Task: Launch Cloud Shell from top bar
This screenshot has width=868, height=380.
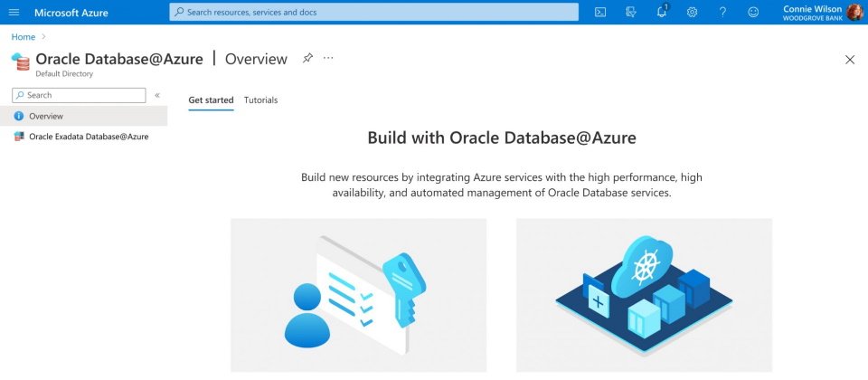Action: tap(600, 12)
